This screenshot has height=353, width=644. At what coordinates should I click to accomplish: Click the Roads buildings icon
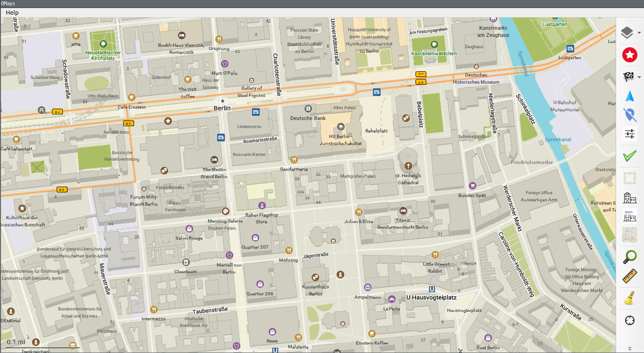tap(629, 215)
